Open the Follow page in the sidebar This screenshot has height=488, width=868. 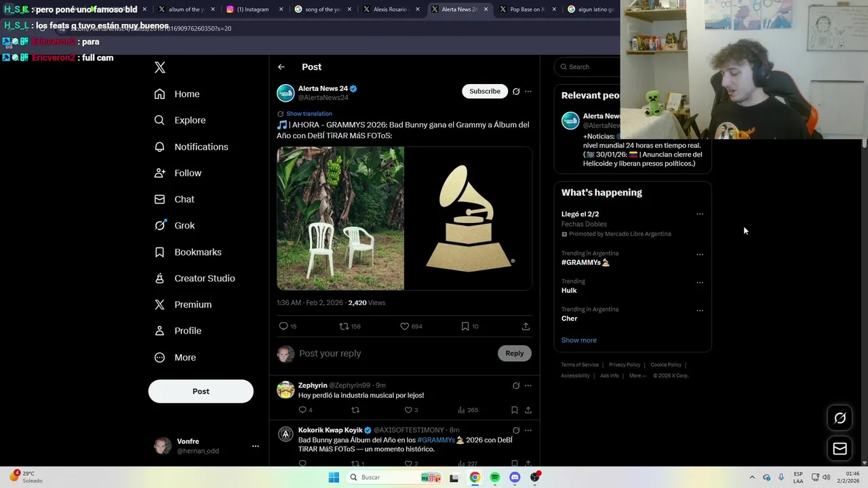pos(178,173)
